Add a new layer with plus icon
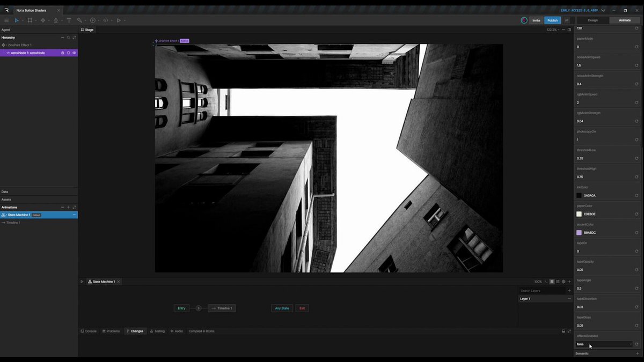 click(569, 291)
